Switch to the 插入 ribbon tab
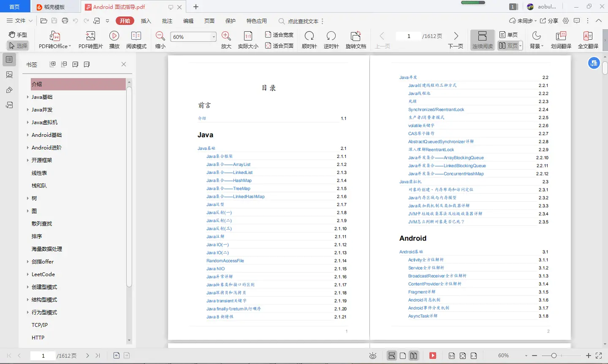 [146, 20]
